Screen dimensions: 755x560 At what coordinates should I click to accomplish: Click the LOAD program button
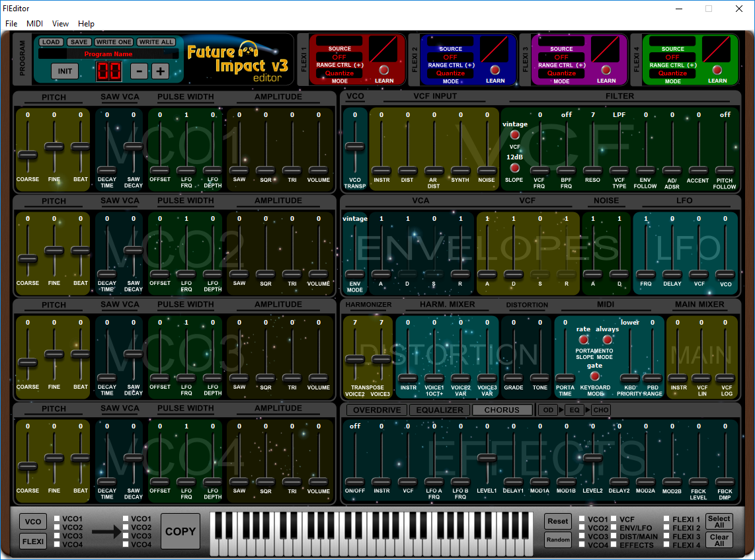tap(51, 42)
